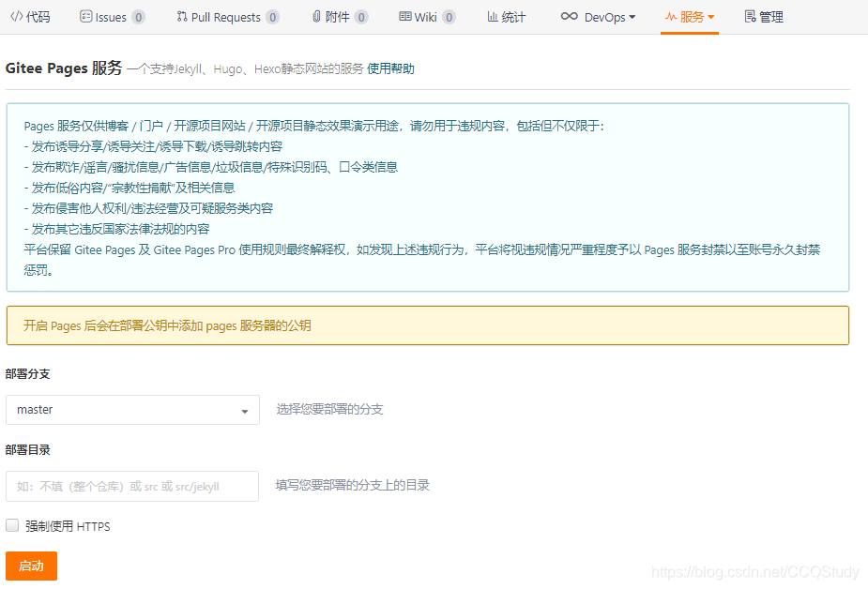This screenshot has height=589, width=868.
Task: Open the 附件 attachments tab
Action: pyautogui.click(x=340, y=17)
